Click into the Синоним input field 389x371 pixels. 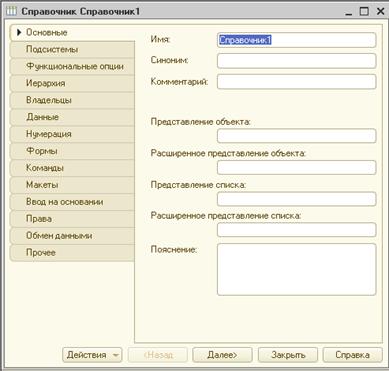coord(296,61)
